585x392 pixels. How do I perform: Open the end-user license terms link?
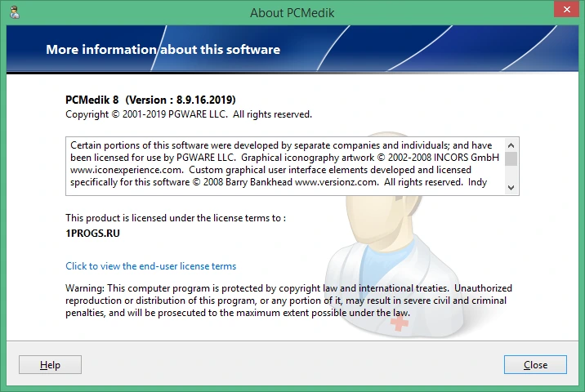click(x=150, y=266)
